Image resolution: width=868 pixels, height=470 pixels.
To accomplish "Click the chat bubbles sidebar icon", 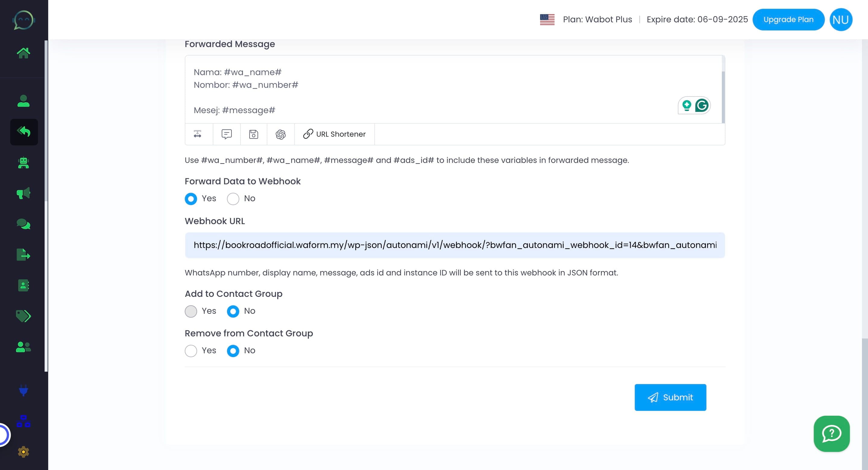I will 23,224.
